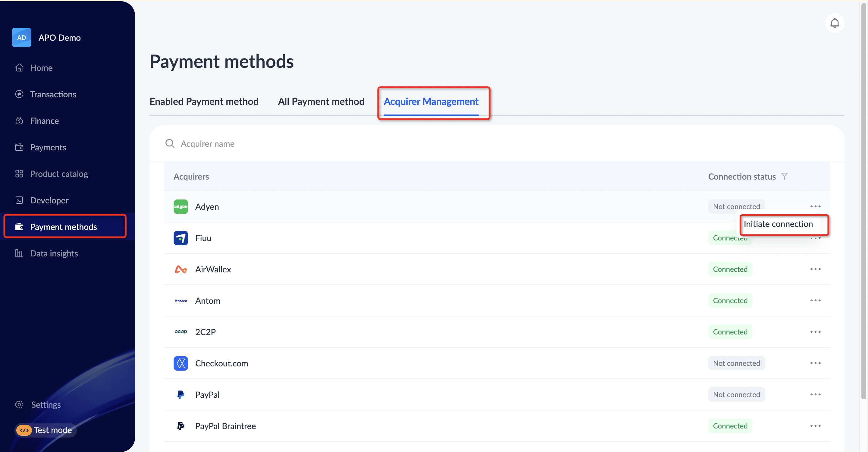Open more options for Checkout.com
Image resolution: width=868 pixels, height=452 pixels.
pos(815,363)
